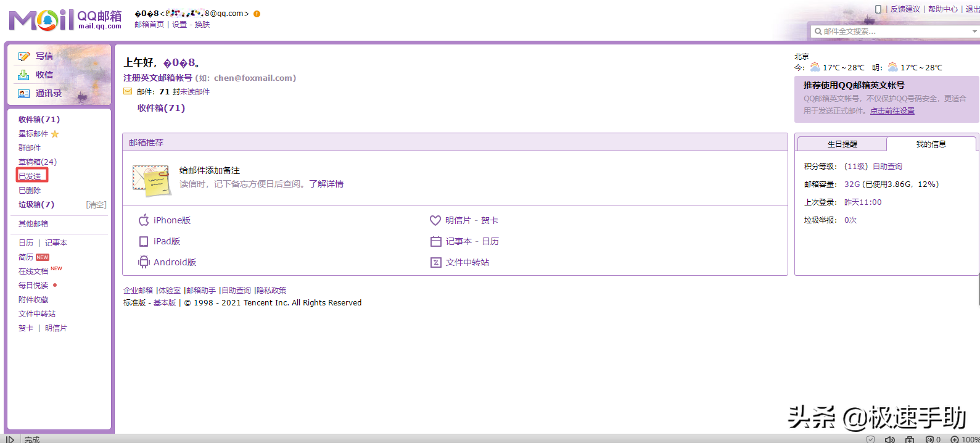Click the envelope icon before 邮件: 71
The width and height of the screenshot is (980, 443).
click(128, 91)
